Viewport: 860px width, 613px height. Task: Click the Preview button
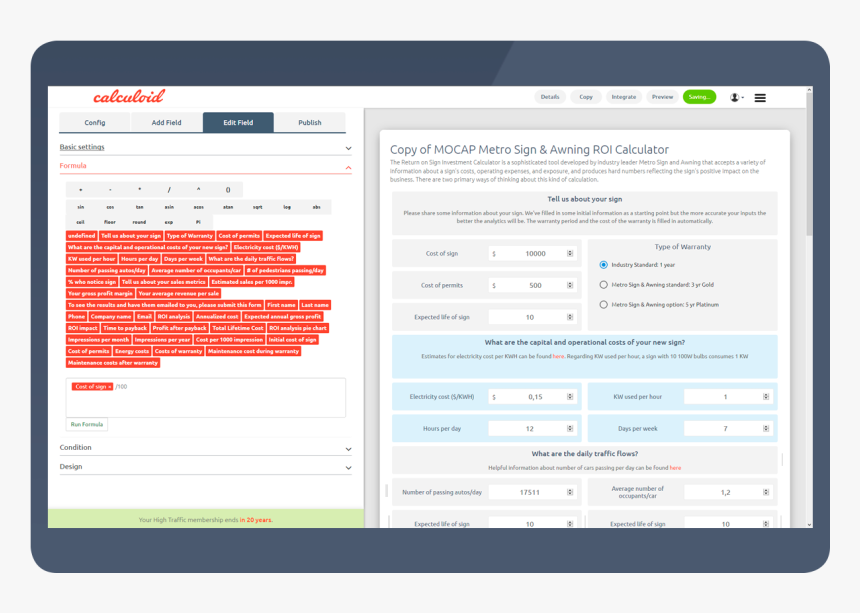pos(662,97)
